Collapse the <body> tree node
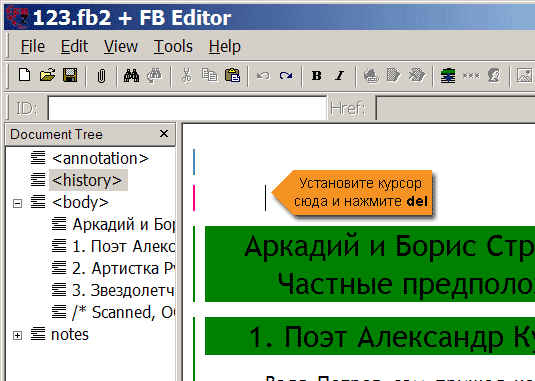 17,203
